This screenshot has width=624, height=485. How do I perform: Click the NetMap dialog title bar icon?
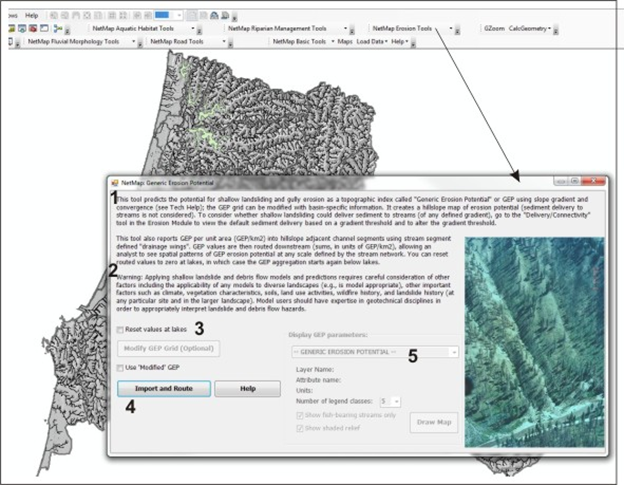pos(113,184)
